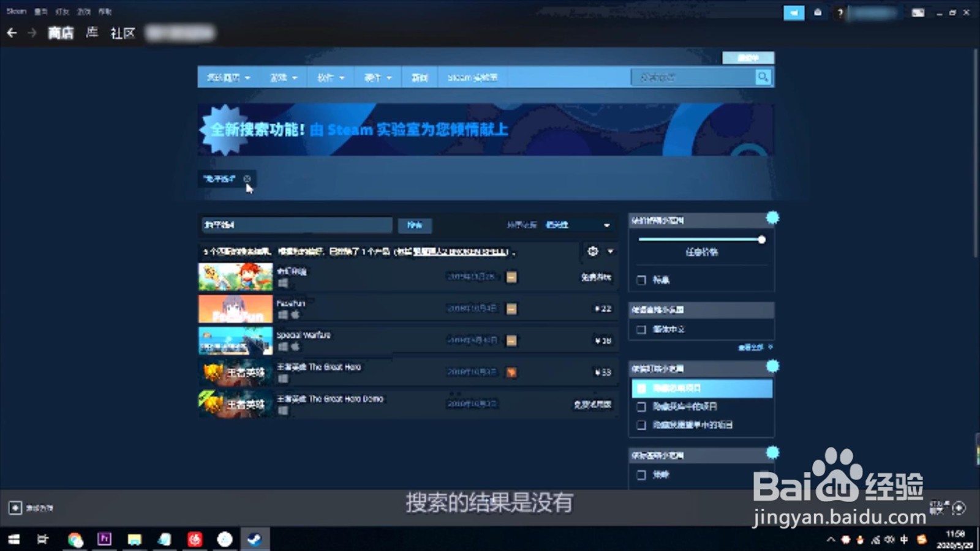Open the Steam menu in the menu bar
980x551 pixels.
pyautogui.click(x=17, y=11)
